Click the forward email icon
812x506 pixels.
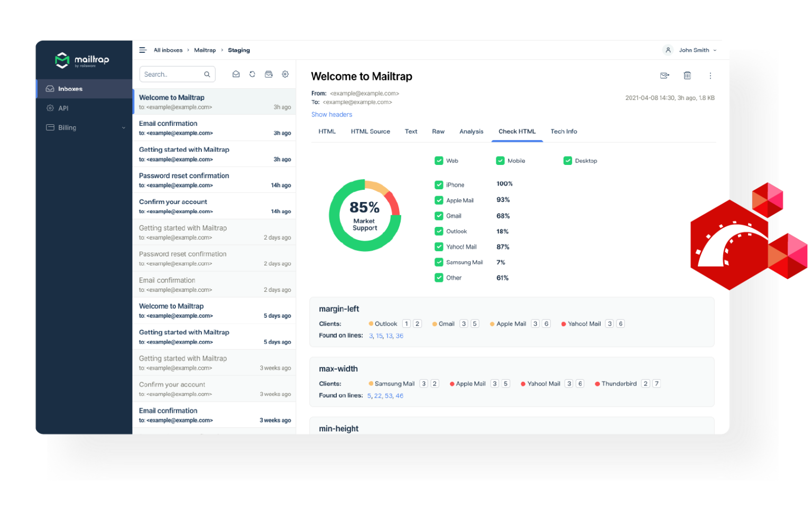(665, 76)
